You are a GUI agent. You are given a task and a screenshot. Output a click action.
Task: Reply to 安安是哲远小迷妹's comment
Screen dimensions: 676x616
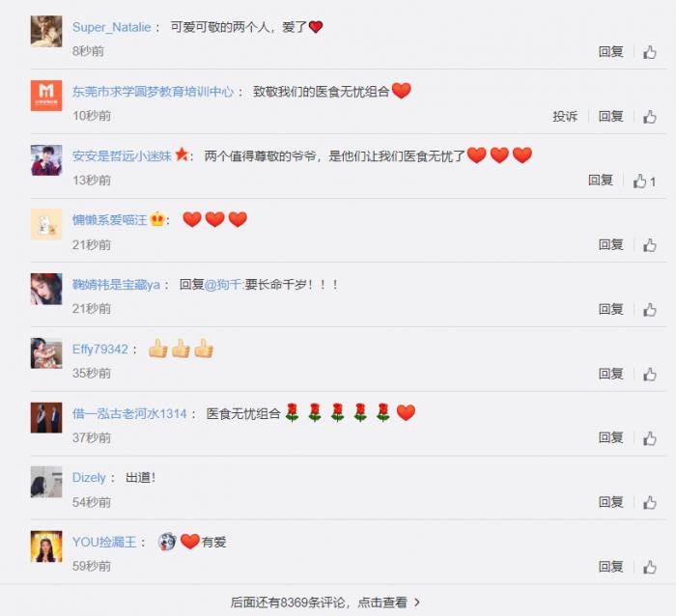point(600,181)
